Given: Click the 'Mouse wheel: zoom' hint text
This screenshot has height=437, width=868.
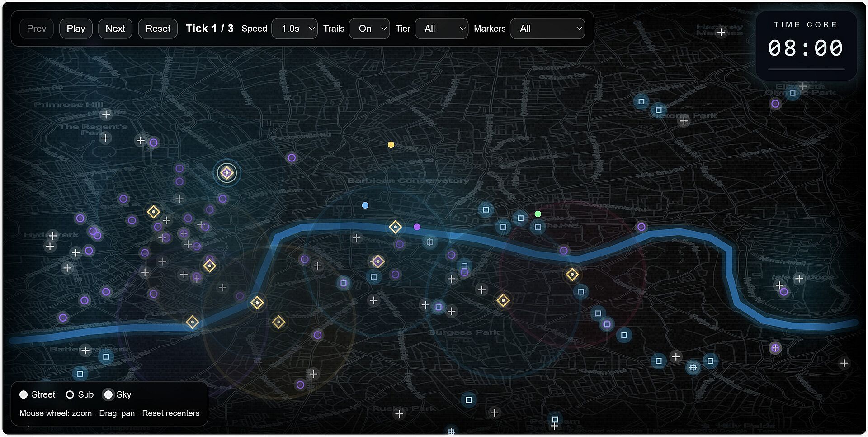Looking at the screenshot, I should (56, 413).
